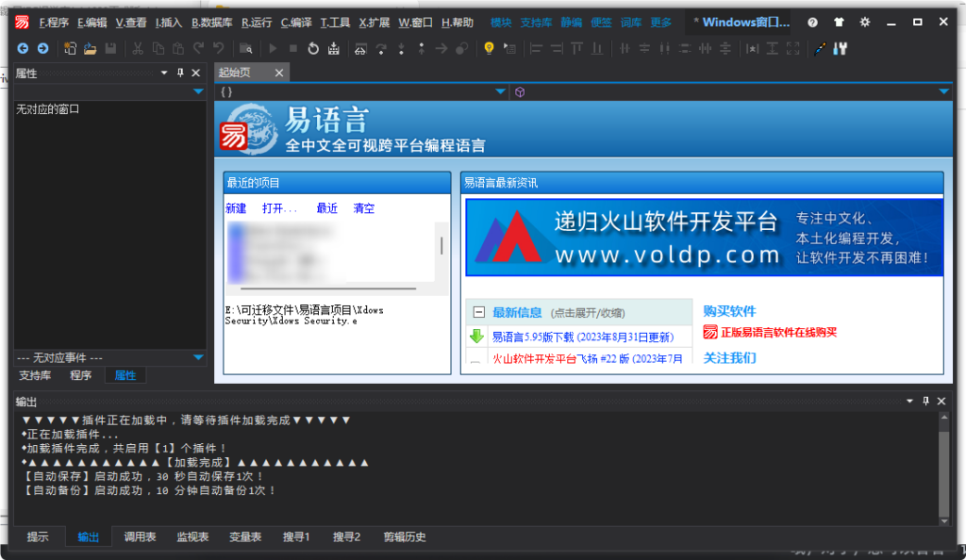Click the 打开... link in recent projects
Image resolution: width=966 pixels, height=560 pixels.
[279, 208]
